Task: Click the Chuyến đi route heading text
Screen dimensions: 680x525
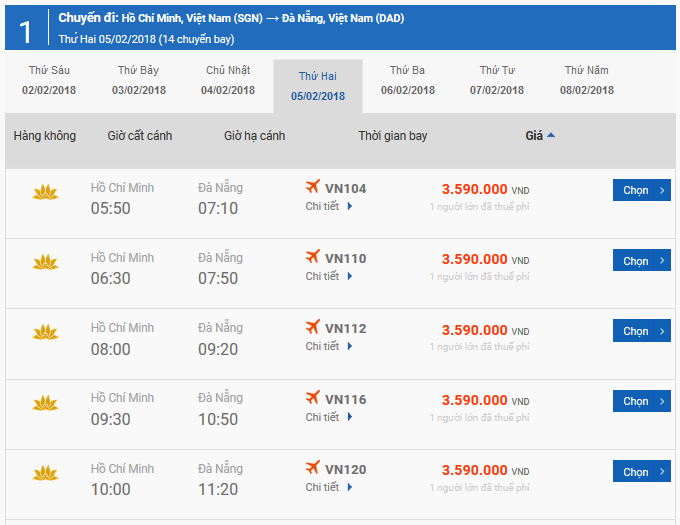Action: point(231,18)
